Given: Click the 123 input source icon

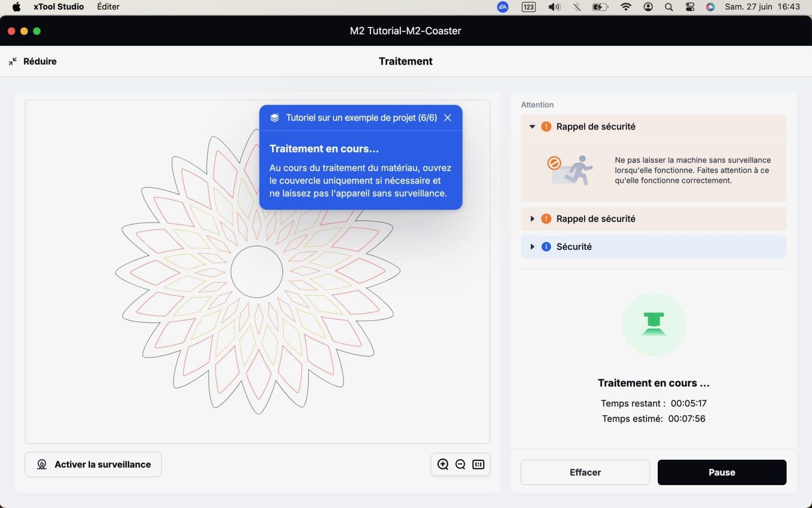Looking at the screenshot, I should click(x=529, y=7).
